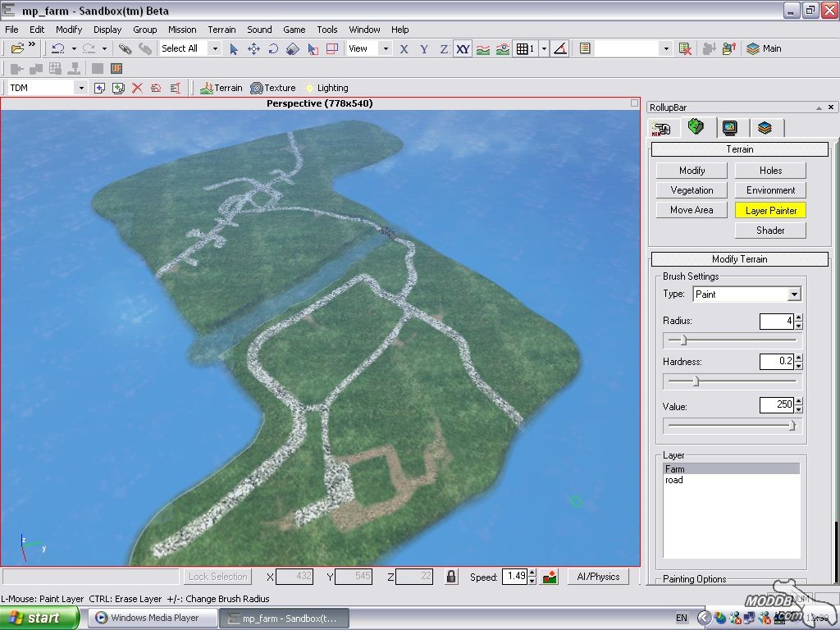Expand the TDM mission dropdown

click(80, 88)
